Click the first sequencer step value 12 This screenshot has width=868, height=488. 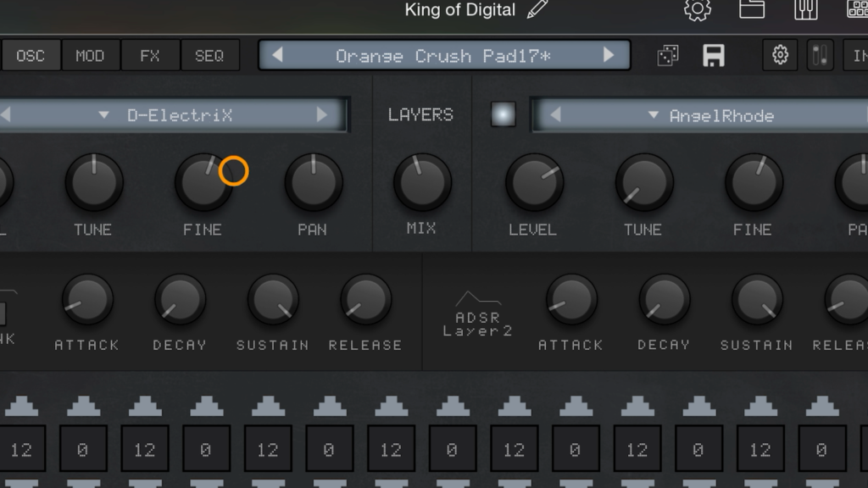21,450
